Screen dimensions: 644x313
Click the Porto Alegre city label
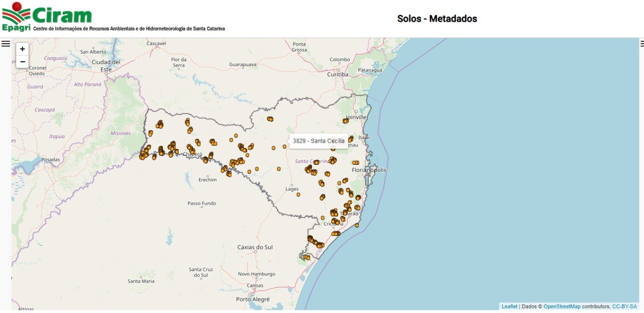click(x=253, y=299)
